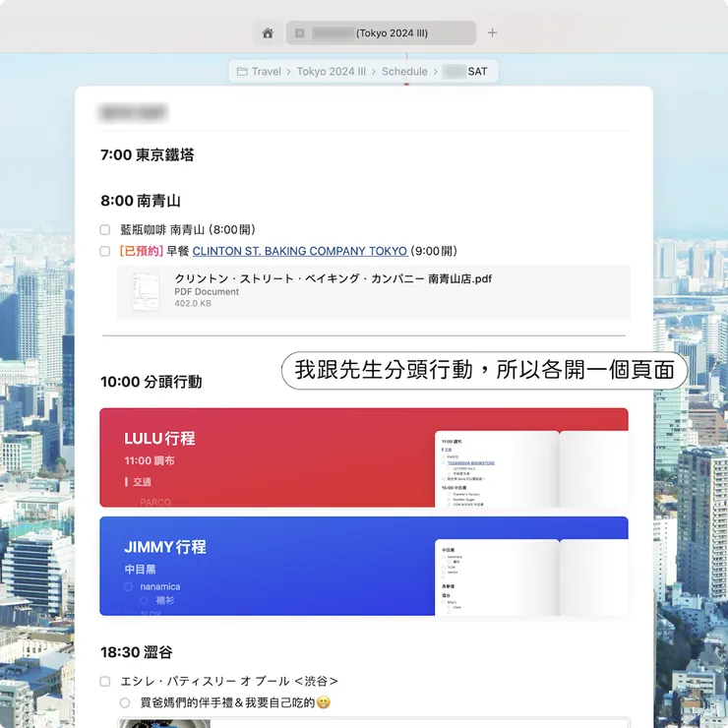This screenshot has width=728, height=728.
Task: Check nanamica box in JIMMY card
Action: tap(129, 587)
